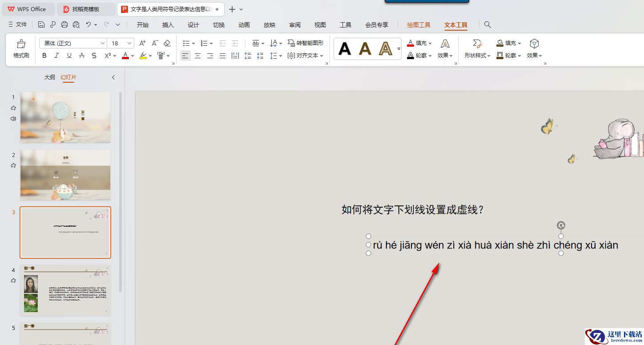Open a new tab with the plus icon
The width and height of the screenshot is (644, 345).
(x=232, y=9)
